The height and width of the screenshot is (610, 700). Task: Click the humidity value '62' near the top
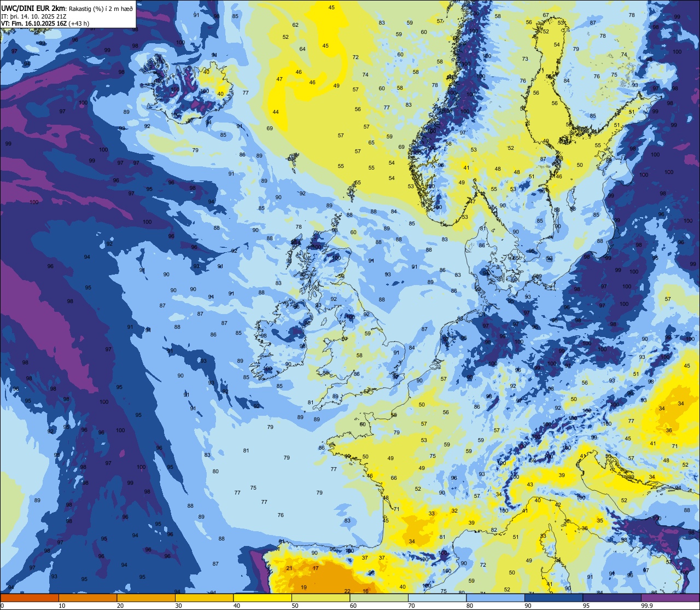[x=295, y=25]
